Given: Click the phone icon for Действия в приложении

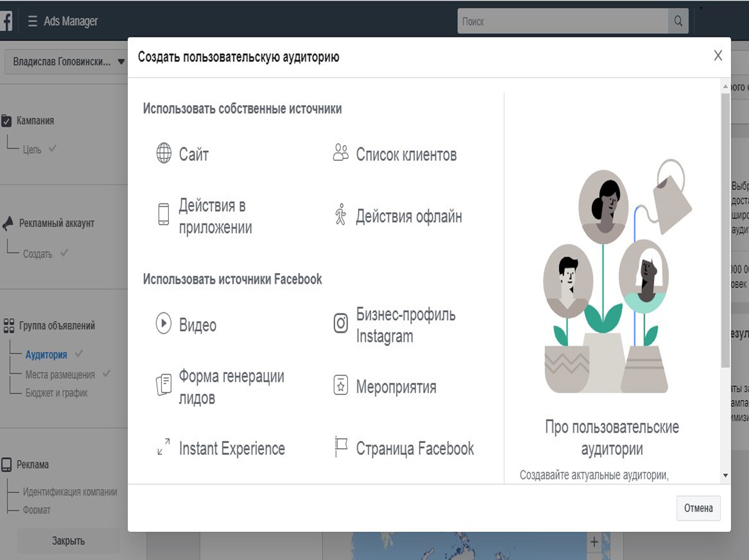Looking at the screenshot, I should pos(164,214).
